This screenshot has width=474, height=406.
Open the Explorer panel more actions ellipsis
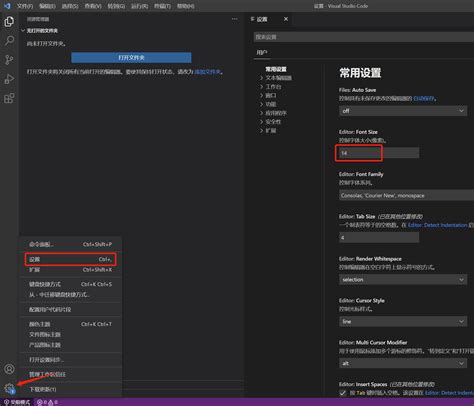coord(235,19)
